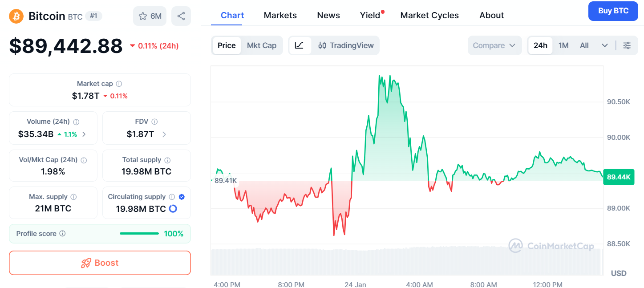The width and height of the screenshot is (644, 288).
Task: Click Circulating supply info icon
Action: 172,197
